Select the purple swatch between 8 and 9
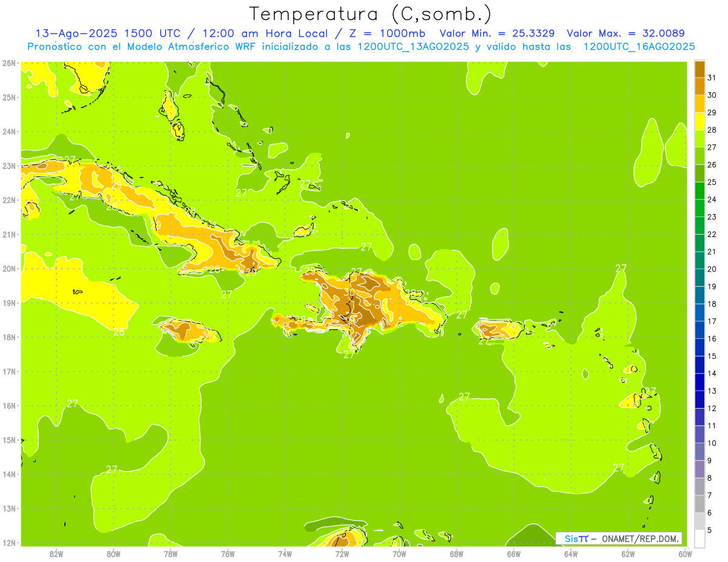The height and width of the screenshot is (562, 728). [x=699, y=469]
